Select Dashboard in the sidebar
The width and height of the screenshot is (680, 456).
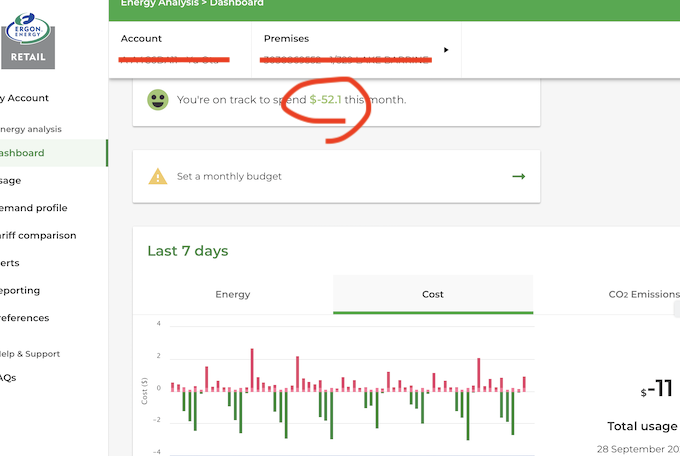22,153
